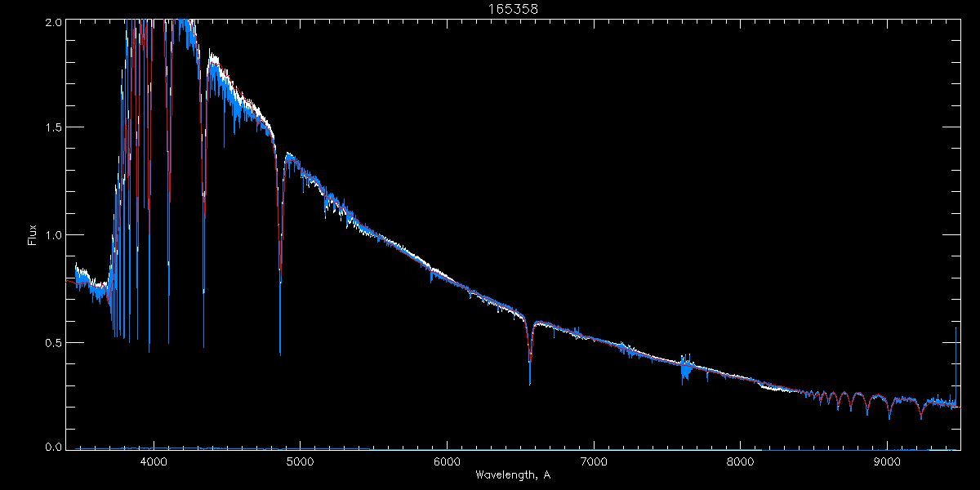Click the blue spike at the spectrum's right end

(x=956, y=366)
